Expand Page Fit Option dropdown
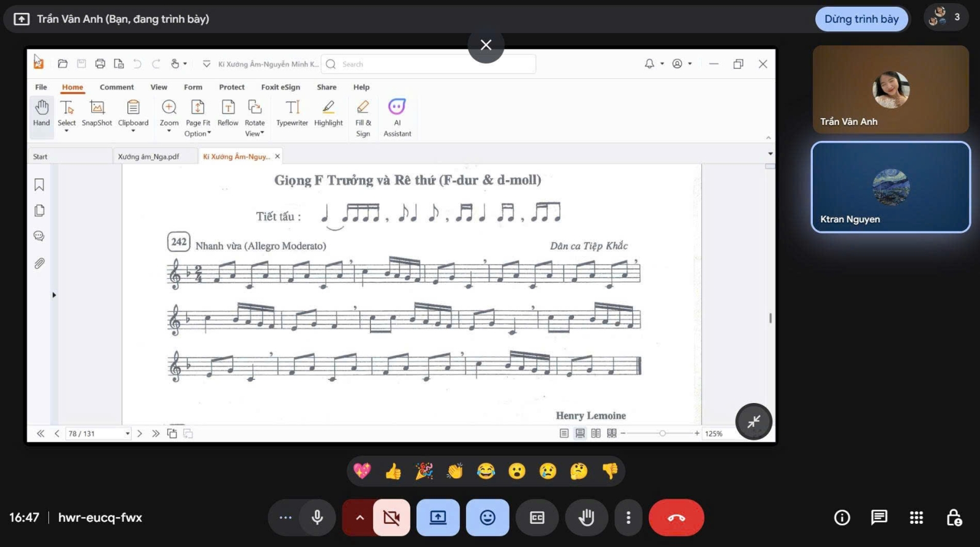The image size is (980, 547). coord(209,133)
